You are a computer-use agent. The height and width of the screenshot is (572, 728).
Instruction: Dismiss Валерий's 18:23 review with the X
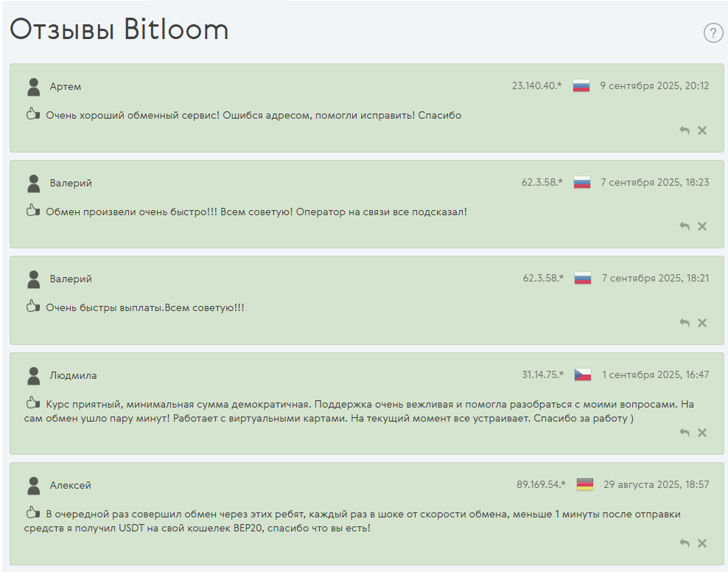[701, 226]
